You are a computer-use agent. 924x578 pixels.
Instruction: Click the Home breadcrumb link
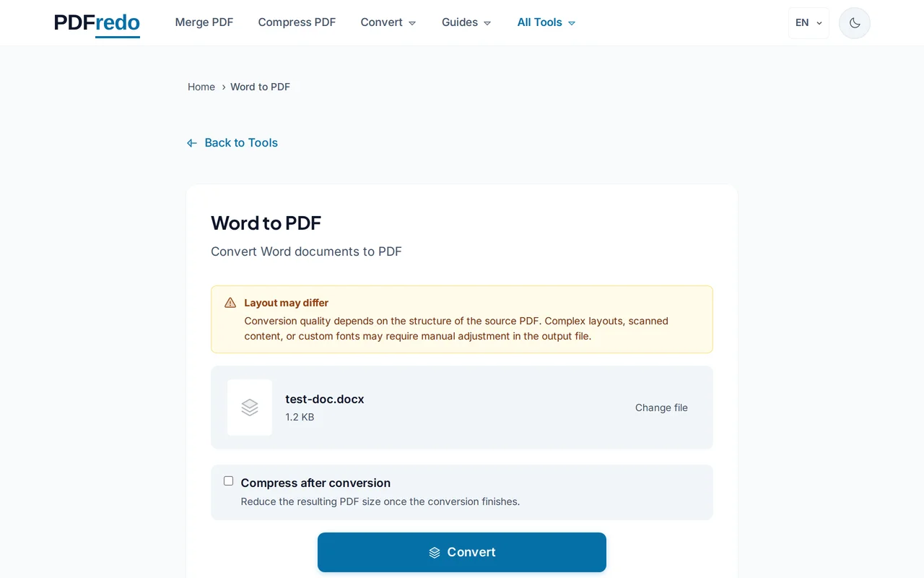(201, 87)
